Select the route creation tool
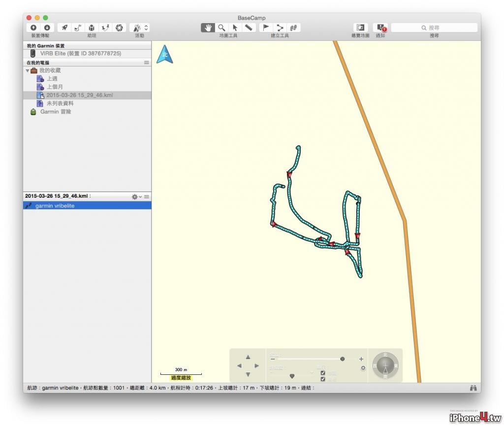 [x=280, y=28]
